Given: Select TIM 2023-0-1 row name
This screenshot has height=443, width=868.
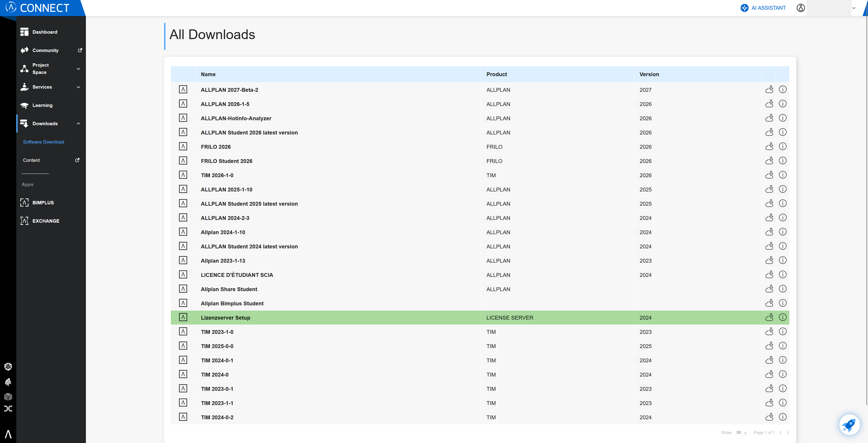Looking at the screenshot, I should pyautogui.click(x=217, y=389).
